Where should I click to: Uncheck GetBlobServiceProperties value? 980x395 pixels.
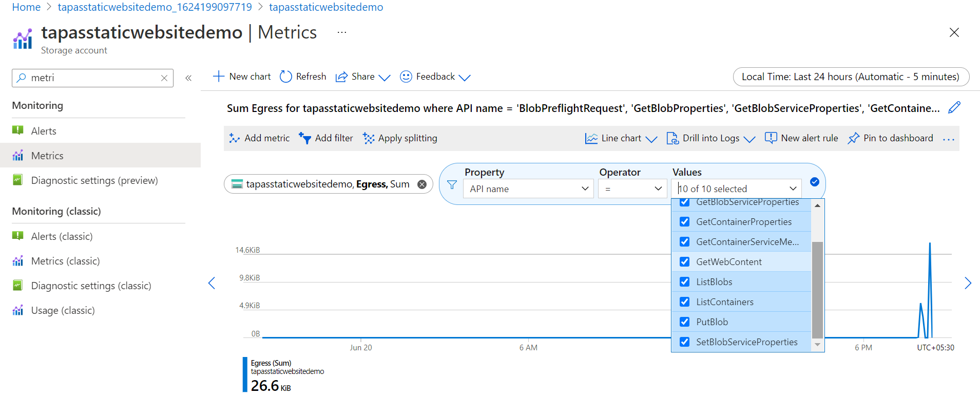[685, 202]
